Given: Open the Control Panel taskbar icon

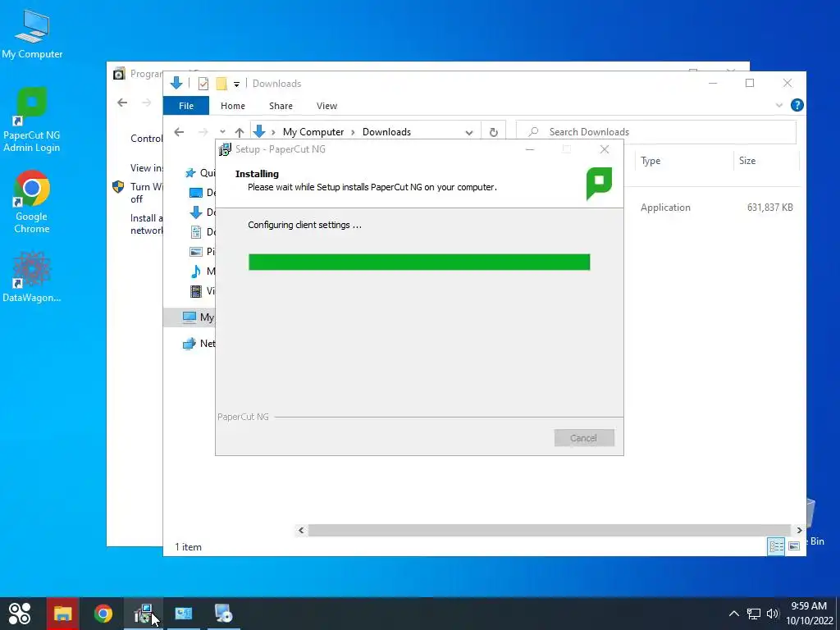Looking at the screenshot, I should click(183, 614).
